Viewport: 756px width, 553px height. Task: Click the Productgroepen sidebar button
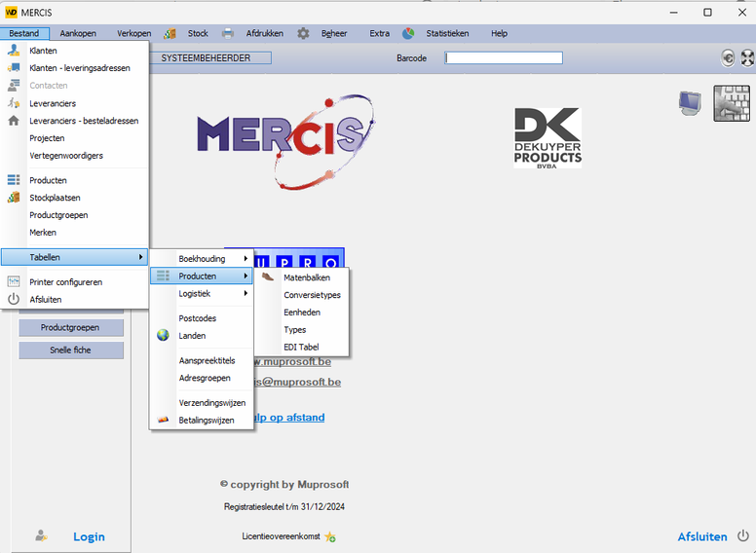71,327
